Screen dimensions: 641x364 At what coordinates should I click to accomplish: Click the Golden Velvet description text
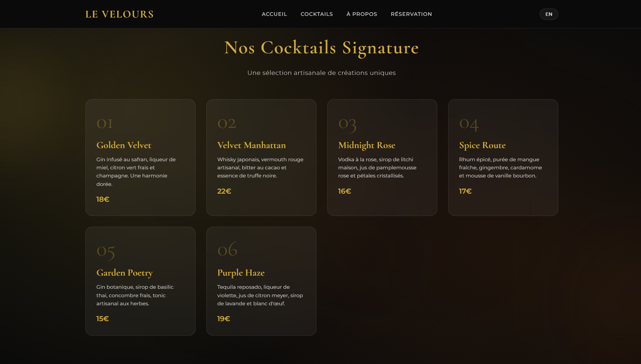tap(136, 172)
